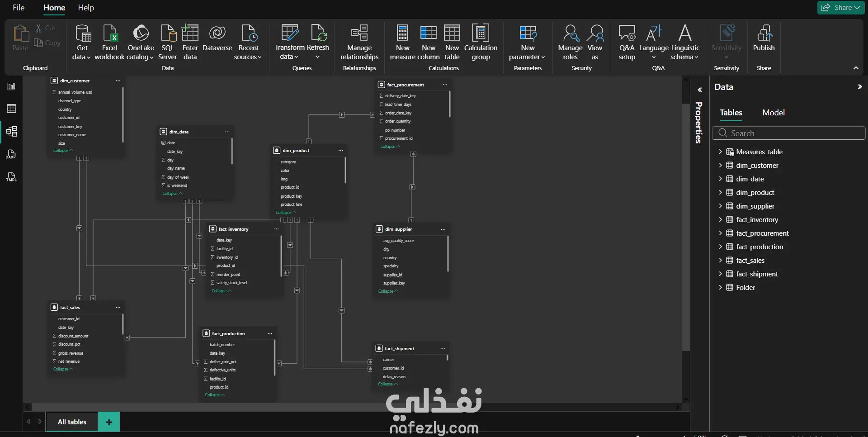868x437 pixels.
Task: Expand fact_shipment in Data pane
Action: (x=720, y=274)
